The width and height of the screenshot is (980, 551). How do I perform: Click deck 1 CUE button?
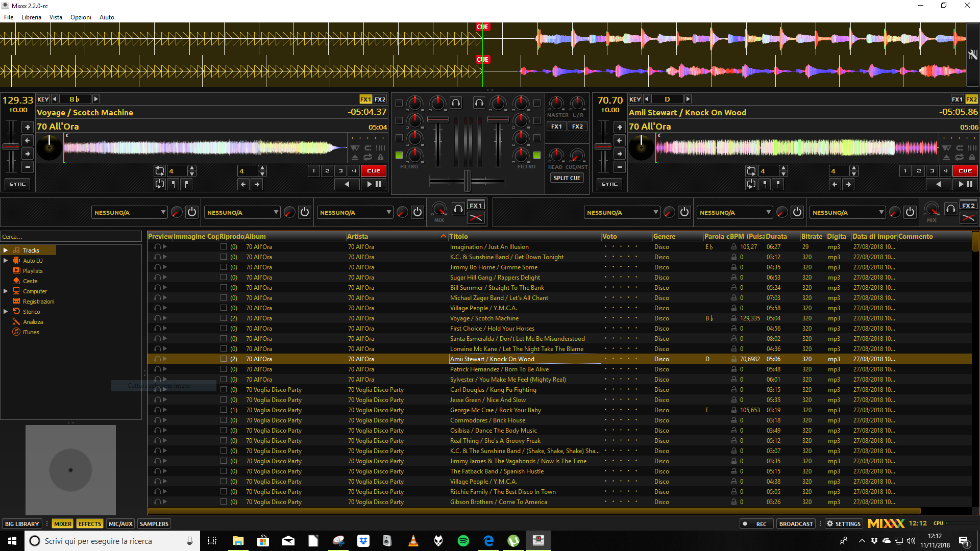374,171
